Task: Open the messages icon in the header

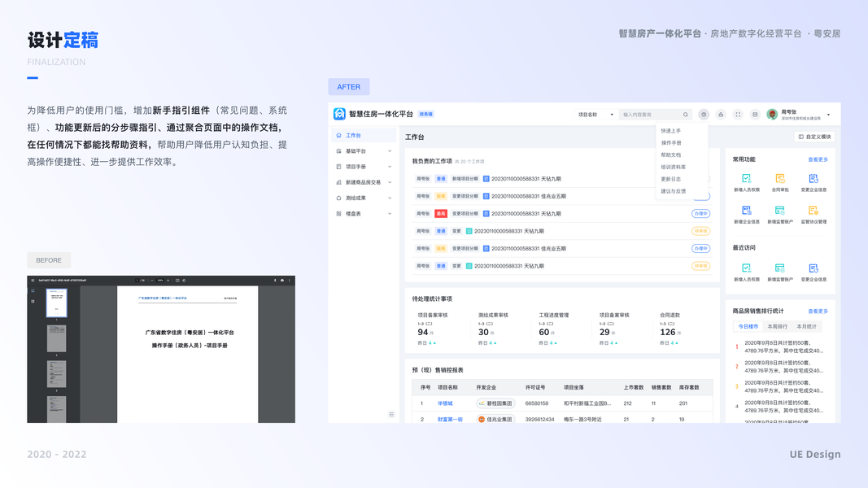Action: click(755, 115)
